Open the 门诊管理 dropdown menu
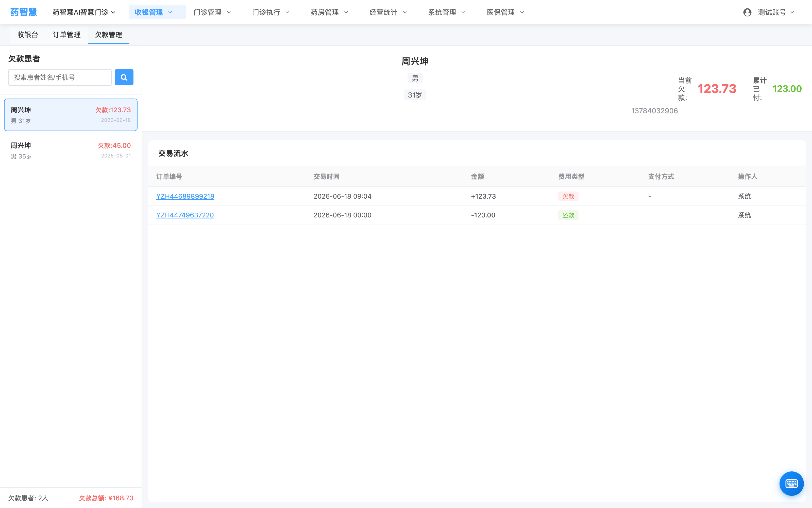The width and height of the screenshot is (812, 508). coord(212,12)
